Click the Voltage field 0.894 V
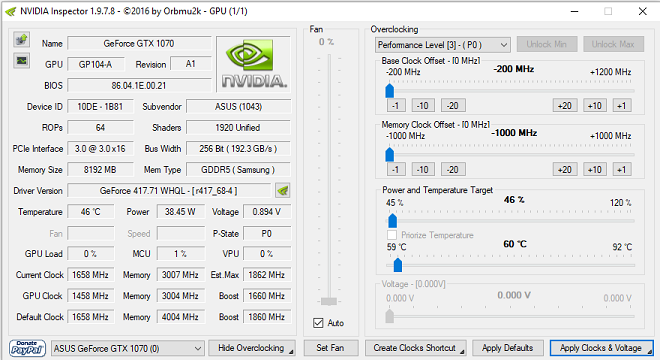The height and width of the screenshot is (360, 660). (x=267, y=212)
